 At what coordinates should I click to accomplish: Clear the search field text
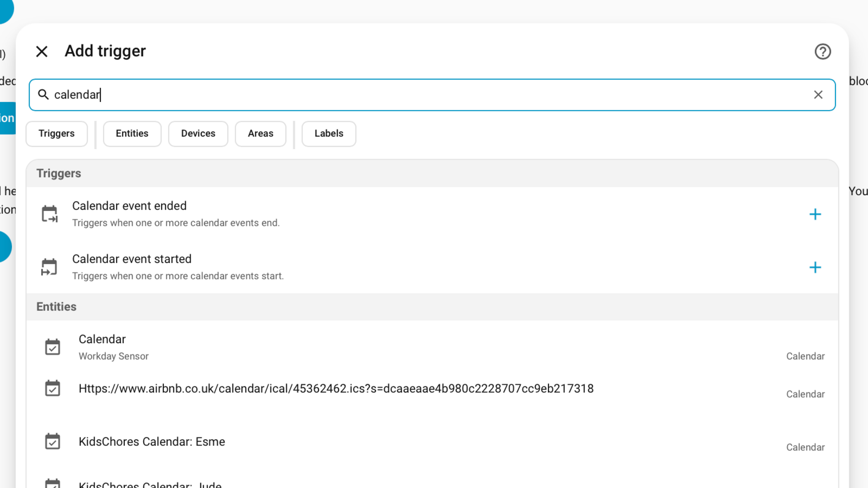coord(818,95)
